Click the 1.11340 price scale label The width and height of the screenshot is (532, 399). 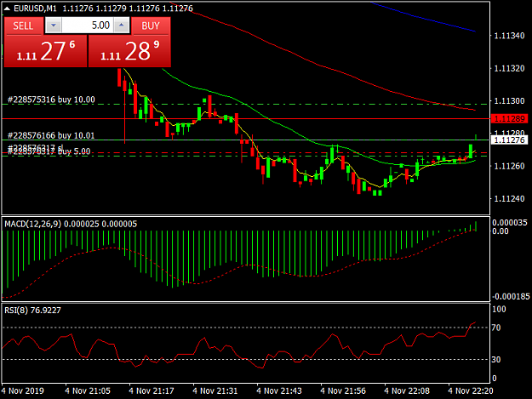pyautogui.click(x=509, y=36)
